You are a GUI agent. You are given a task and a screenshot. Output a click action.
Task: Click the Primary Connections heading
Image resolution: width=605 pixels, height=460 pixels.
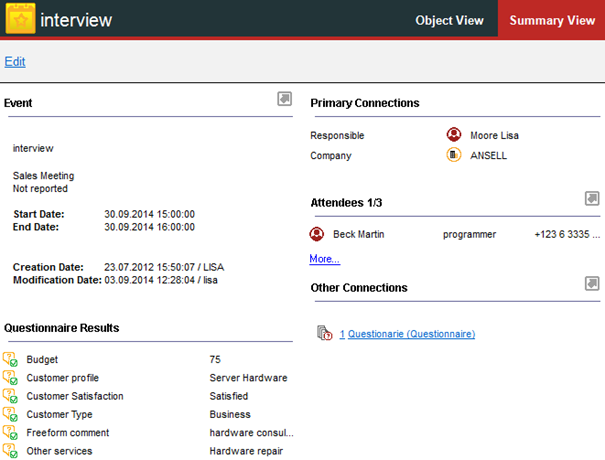point(365,103)
